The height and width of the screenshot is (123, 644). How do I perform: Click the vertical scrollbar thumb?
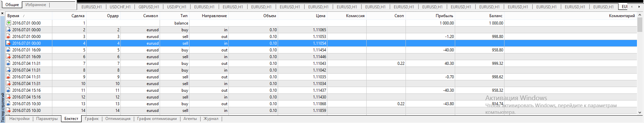click(x=640, y=25)
